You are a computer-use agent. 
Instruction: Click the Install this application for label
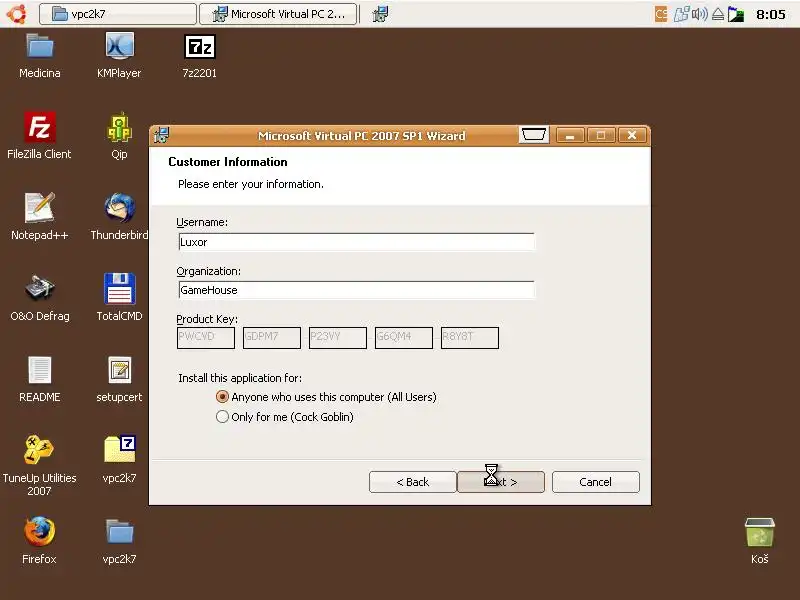[x=240, y=378]
